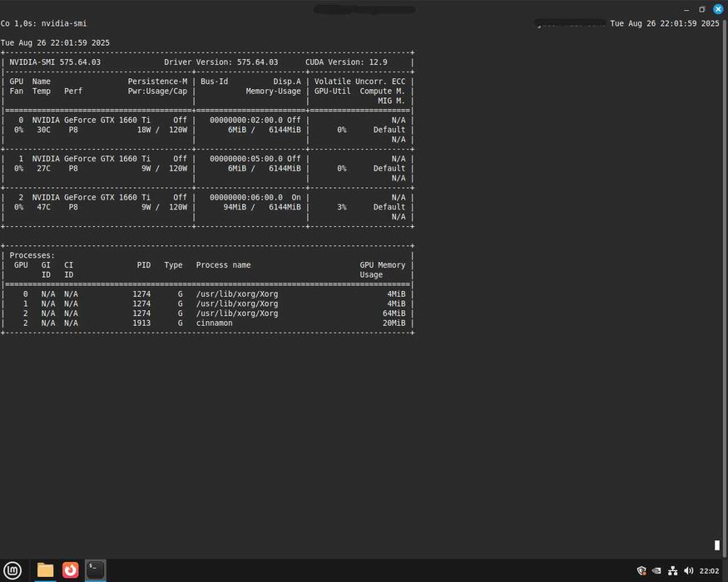Screen dimensions: 728x582
Task: Click the 'Bus-Id' column header
Action: click(214, 81)
